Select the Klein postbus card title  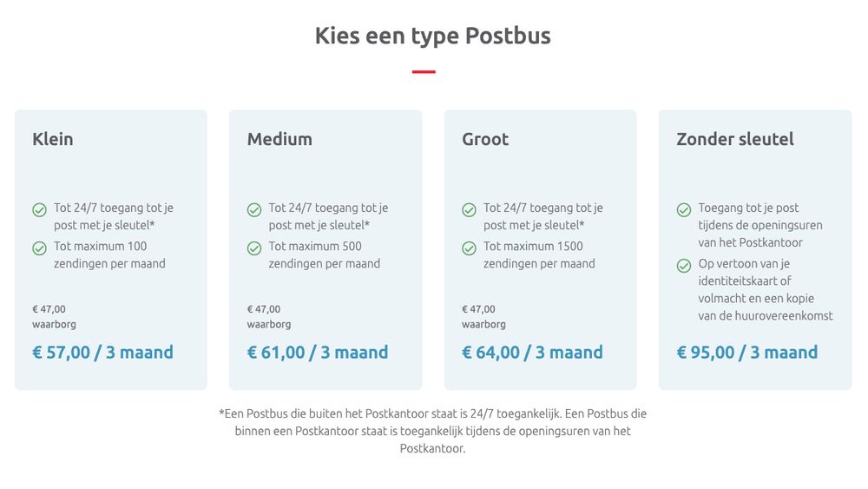pyautogui.click(x=53, y=139)
